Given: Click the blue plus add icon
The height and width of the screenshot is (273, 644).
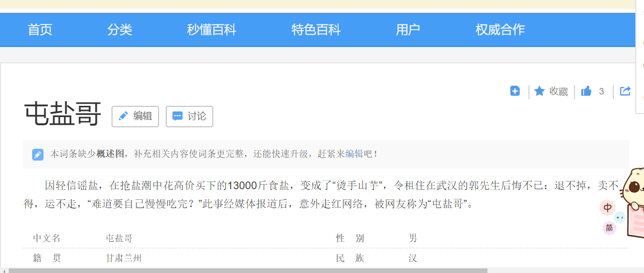Looking at the screenshot, I should click(515, 91).
